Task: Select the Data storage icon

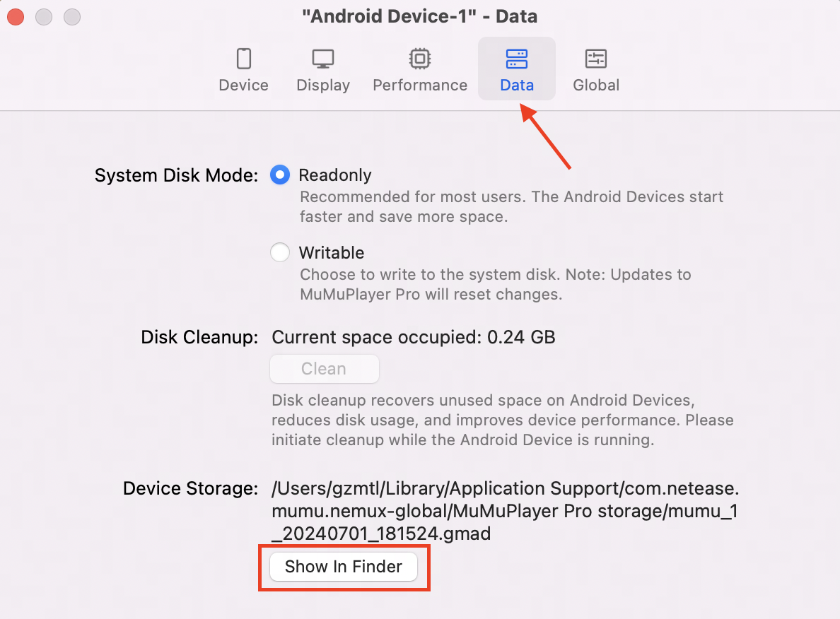Action: (x=517, y=59)
